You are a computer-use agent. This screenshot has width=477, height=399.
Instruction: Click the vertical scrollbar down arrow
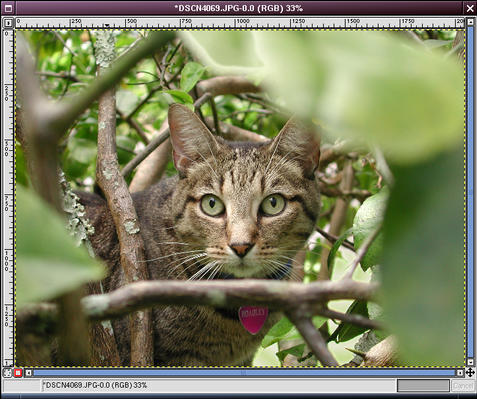[x=470, y=362]
